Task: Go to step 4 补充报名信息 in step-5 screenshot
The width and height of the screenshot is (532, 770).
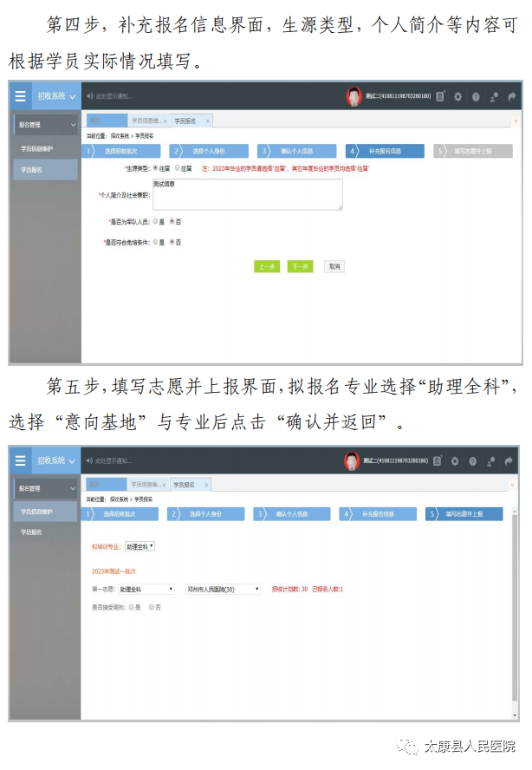Action: [x=378, y=514]
